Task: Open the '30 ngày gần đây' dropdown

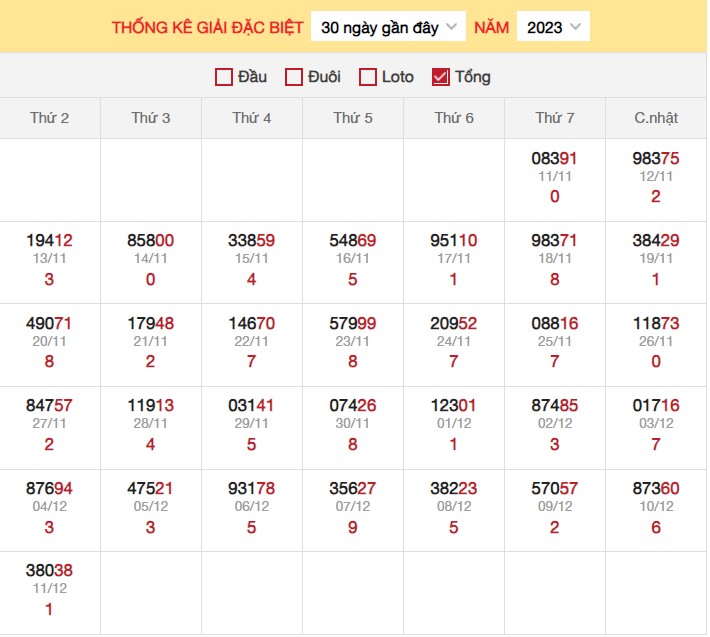Action: 388,27
